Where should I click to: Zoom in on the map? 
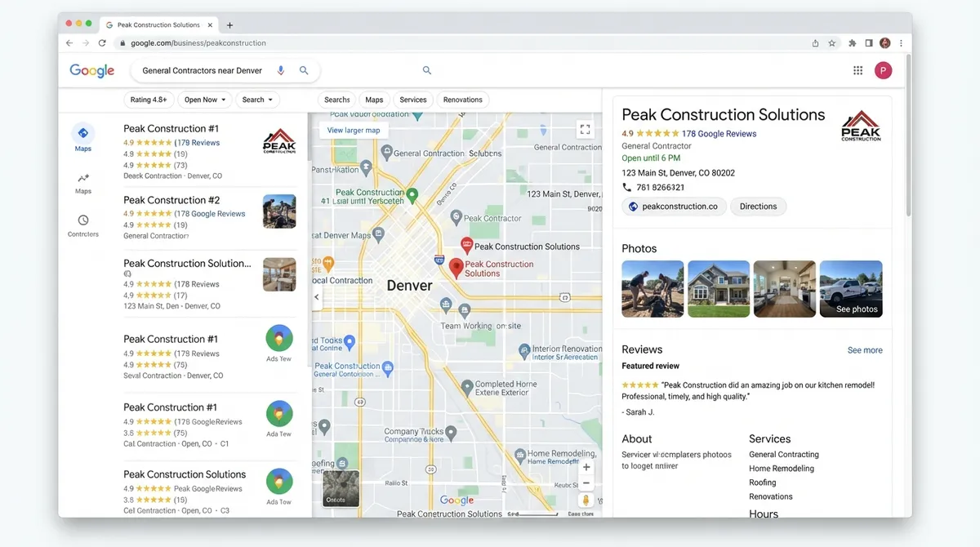click(x=586, y=468)
